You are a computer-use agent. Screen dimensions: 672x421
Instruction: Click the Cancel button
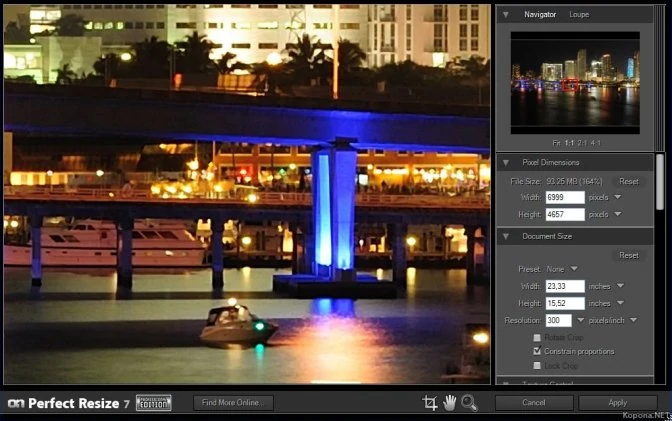click(534, 403)
